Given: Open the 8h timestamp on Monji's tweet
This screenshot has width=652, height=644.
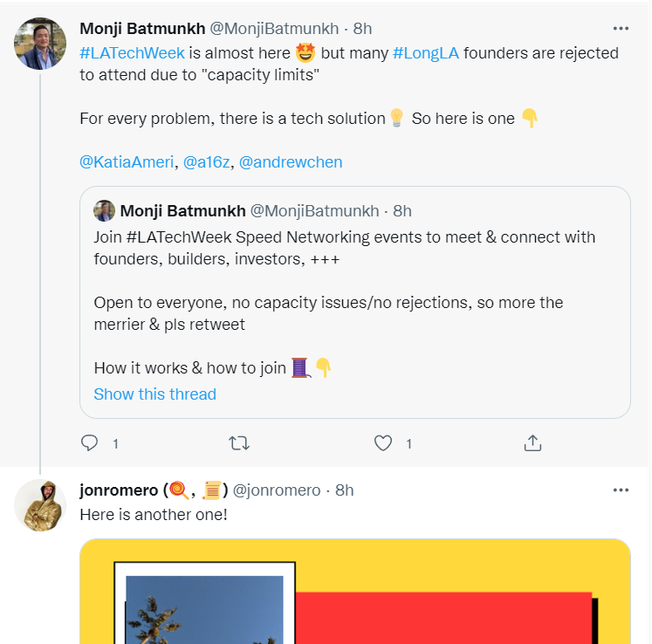Looking at the screenshot, I should click(362, 27).
